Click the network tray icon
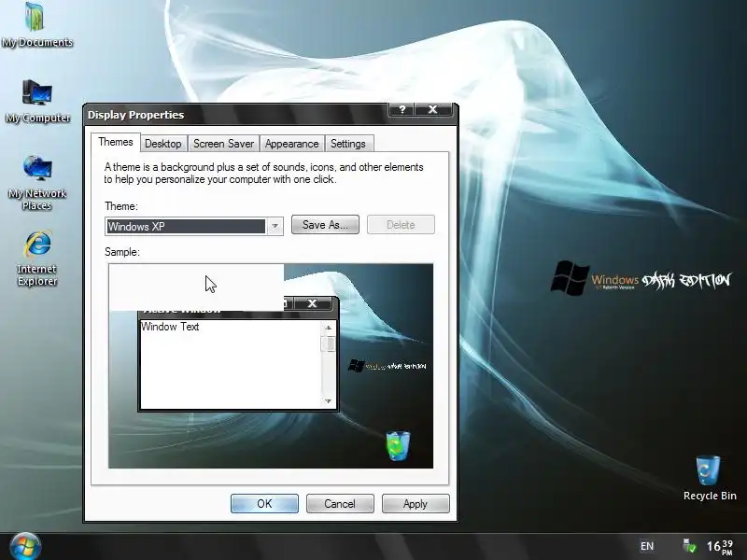This screenshot has height=560, width=747. click(689, 546)
